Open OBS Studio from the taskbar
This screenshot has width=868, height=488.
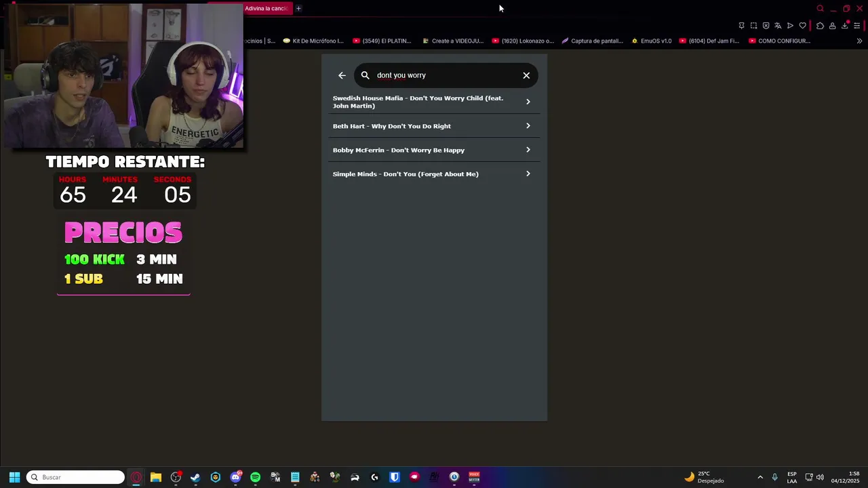pyautogui.click(x=176, y=477)
